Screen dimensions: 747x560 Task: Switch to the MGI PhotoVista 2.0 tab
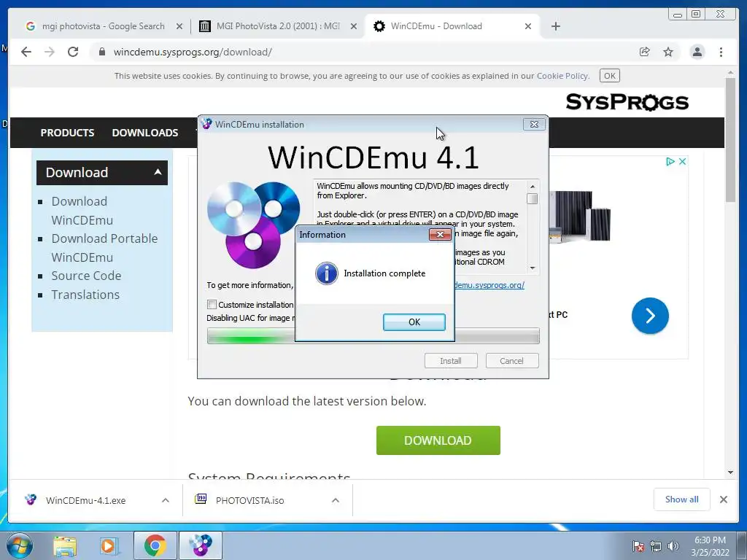(x=278, y=26)
